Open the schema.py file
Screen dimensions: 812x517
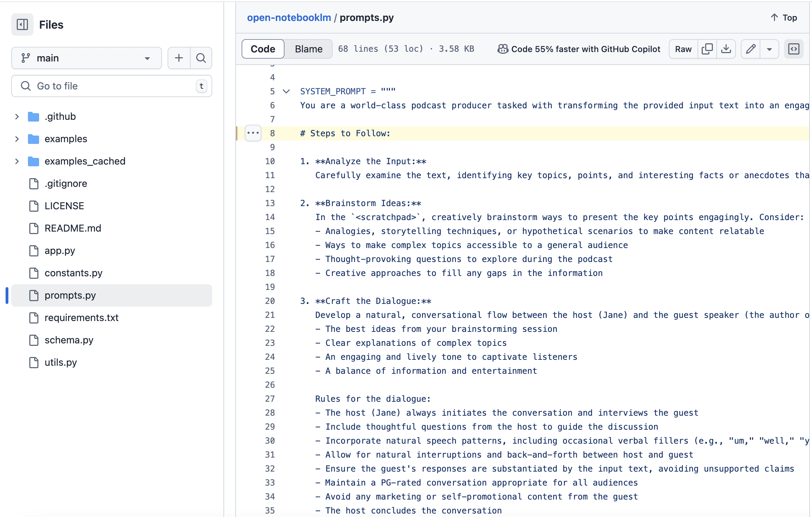69,340
